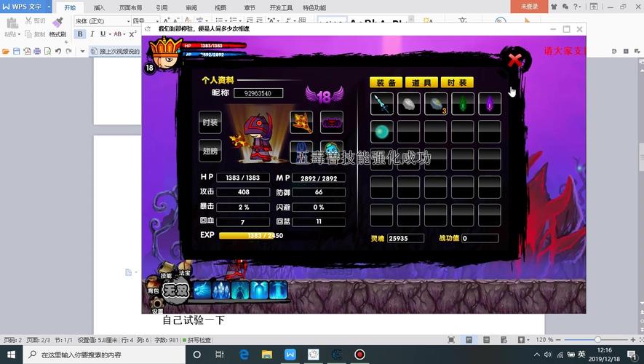Select the equipped golden weapon slot
The width and height of the screenshot is (644, 364).
301,122
